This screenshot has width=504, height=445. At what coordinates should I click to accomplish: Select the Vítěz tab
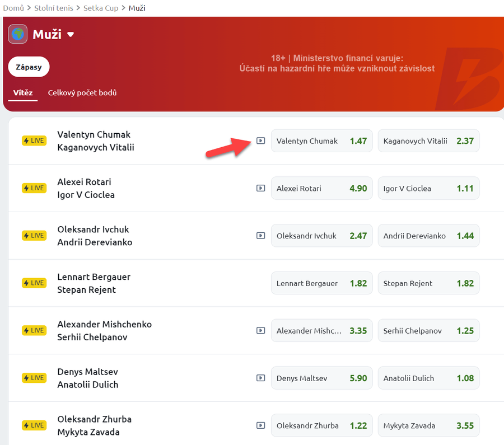tap(24, 93)
